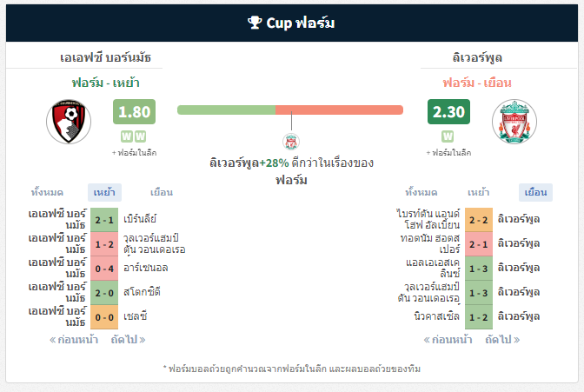The width and height of the screenshot is (584, 392).
Task: Expand Liverpool's '+ ฟอร์มในลีก' league form
Action: point(448,153)
